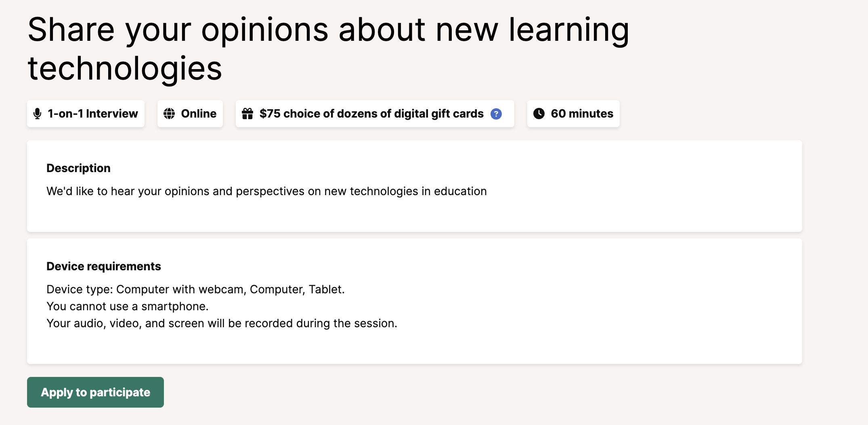The height and width of the screenshot is (425, 868).
Task: Open the blue question mark help icon
Action: [x=496, y=114]
